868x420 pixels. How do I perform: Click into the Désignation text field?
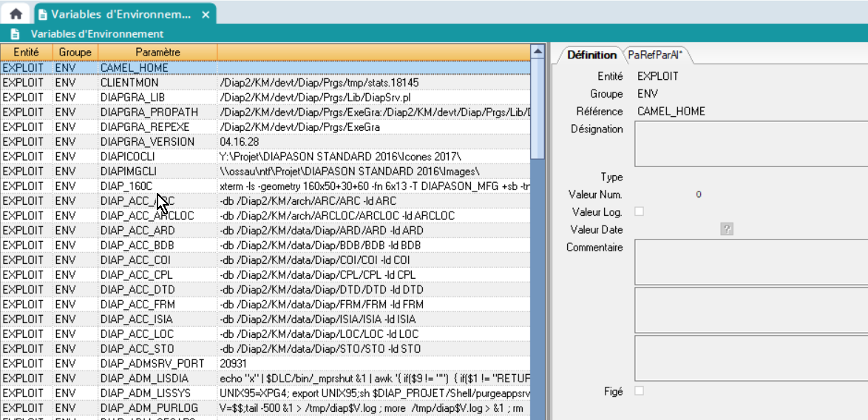[x=750, y=144]
